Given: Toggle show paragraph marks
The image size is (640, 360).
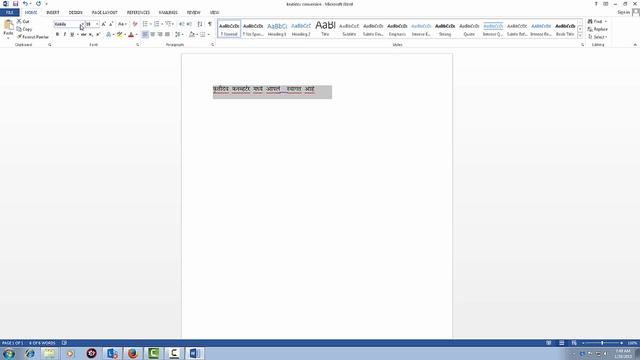Looking at the screenshot, I should click(210, 24).
